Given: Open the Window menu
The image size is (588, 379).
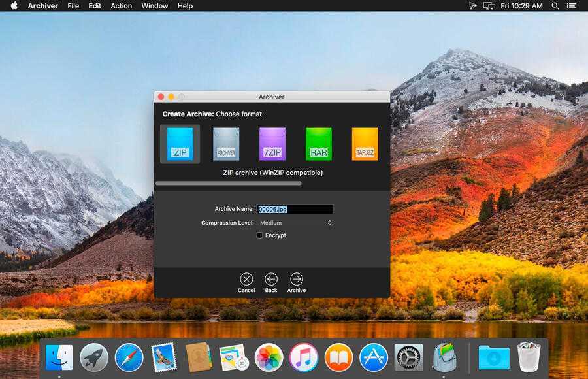Looking at the screenshot, I should 155,6.
